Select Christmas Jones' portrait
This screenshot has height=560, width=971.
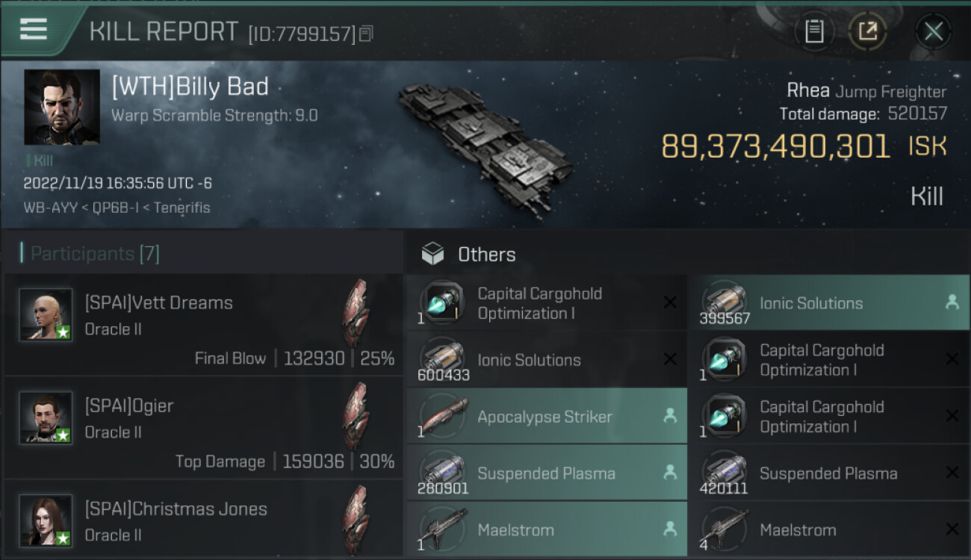(x=46, y=520)
